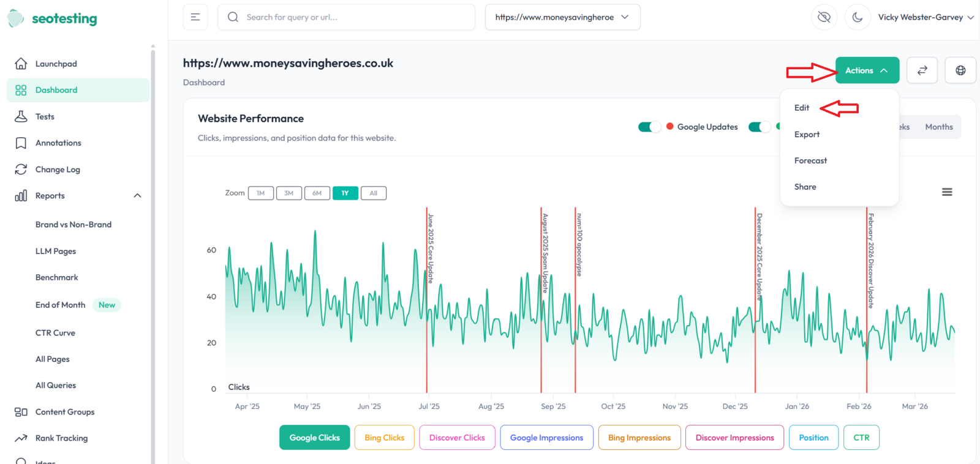Open the Actions dropdown button

tap(867, 70)
